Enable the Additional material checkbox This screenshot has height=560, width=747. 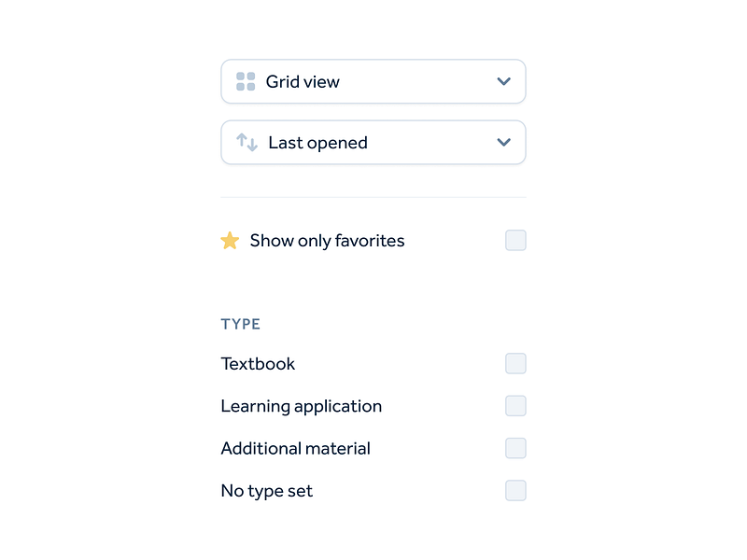514,448
